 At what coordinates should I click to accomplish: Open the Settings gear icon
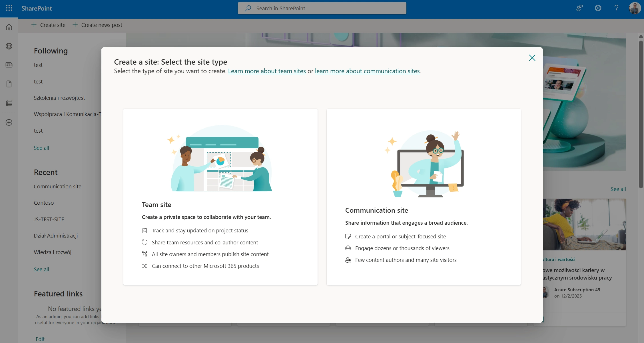598,8
